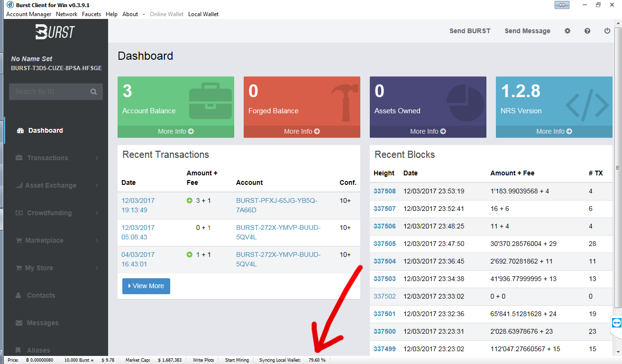Screen dimensions: 622x364
Task: Expand the My Store sidebar chevron
Action: click(x=97, y=268)
